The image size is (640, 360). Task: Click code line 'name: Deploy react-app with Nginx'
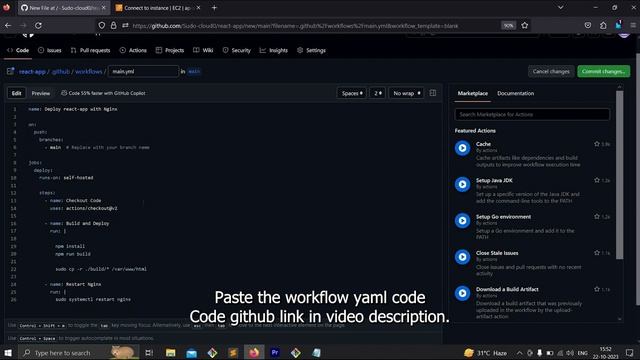pyautogui.click(x=73, y=109)
